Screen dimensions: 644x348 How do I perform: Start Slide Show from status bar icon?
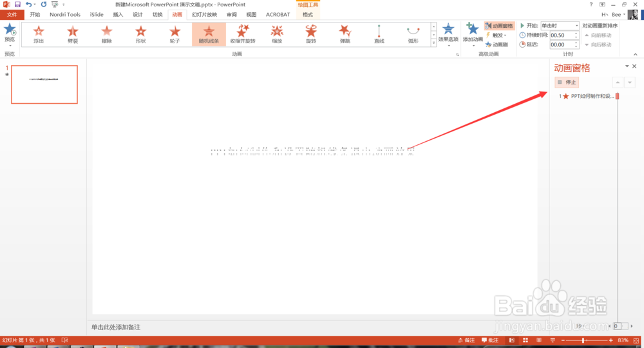tap(553, 340)
